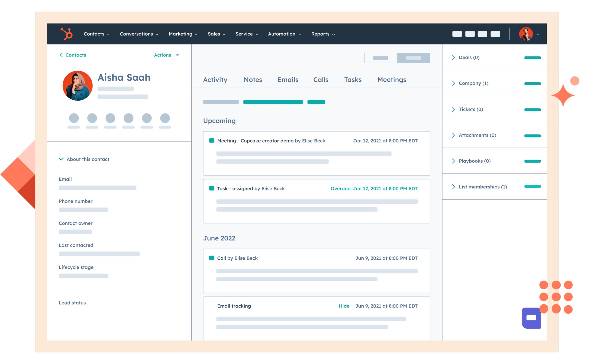Viewport: 594px width, 364px height.
Task: Toggle the teal marker on Task card
Action: point(211,189)
